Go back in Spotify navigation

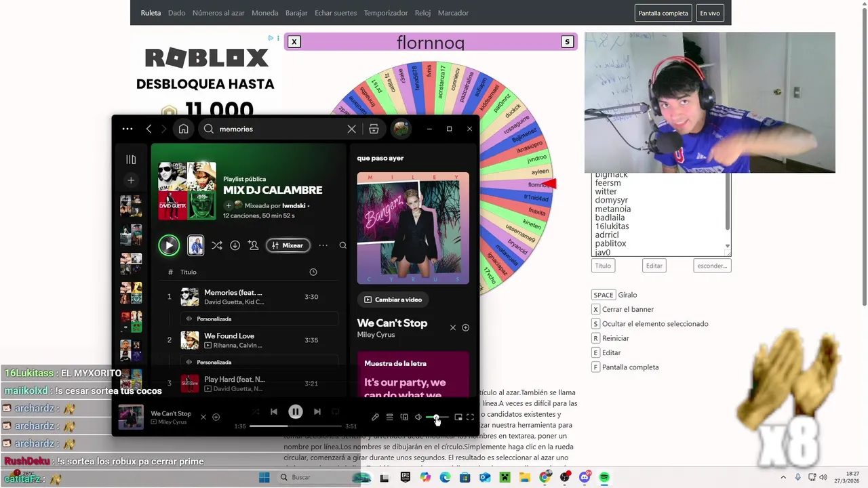(149, 129)
